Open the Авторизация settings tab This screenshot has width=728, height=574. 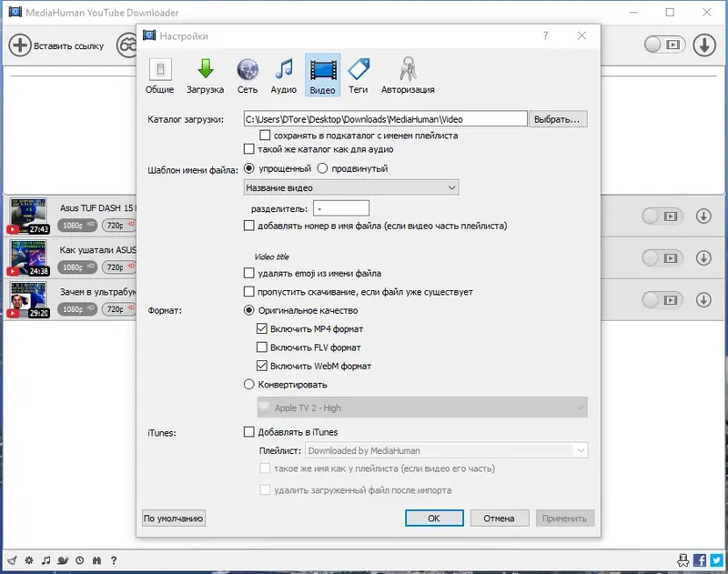(x=408, y=76)
